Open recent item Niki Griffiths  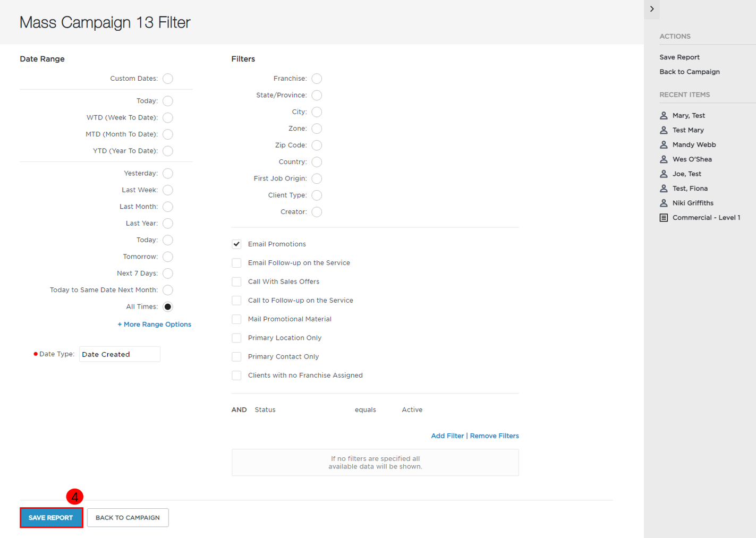693,203
